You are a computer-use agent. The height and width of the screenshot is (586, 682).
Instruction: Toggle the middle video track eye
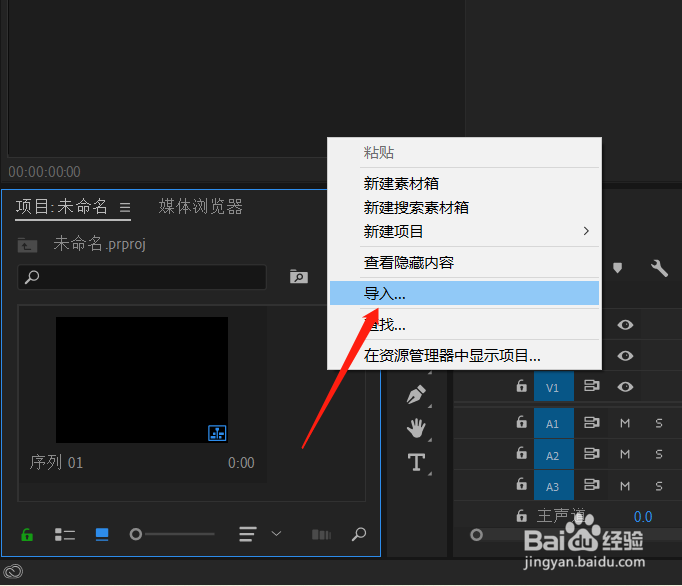pos(625,356)
